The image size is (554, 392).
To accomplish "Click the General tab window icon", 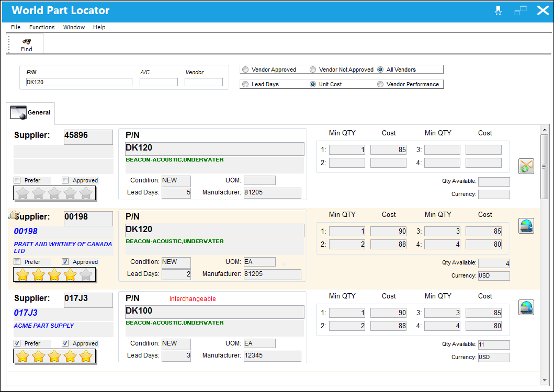I will point(18,113).
